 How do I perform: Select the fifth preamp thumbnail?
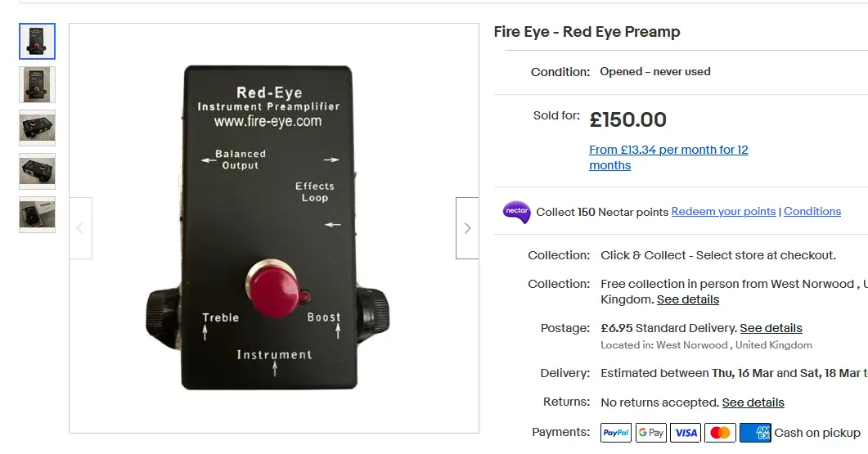pyautogui.click(x=38, y=215)
